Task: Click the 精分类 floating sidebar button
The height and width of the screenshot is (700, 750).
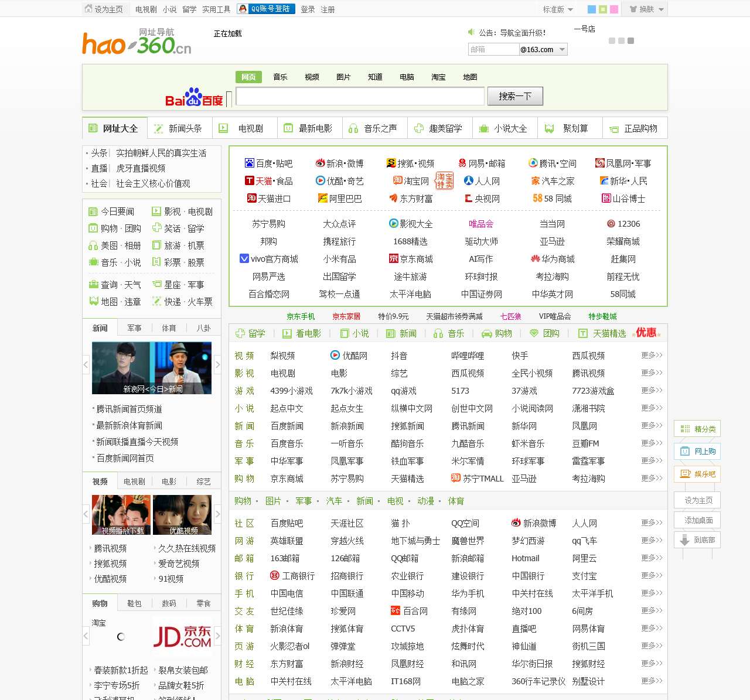Action: pos(697,429)
